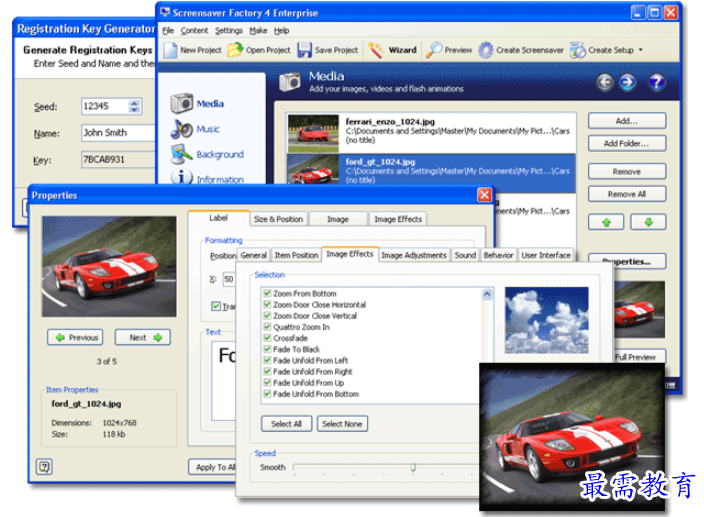This screenshot has width=704, height=517.
Task: Open the Behavior tab
Action: (x=498, y=255)
